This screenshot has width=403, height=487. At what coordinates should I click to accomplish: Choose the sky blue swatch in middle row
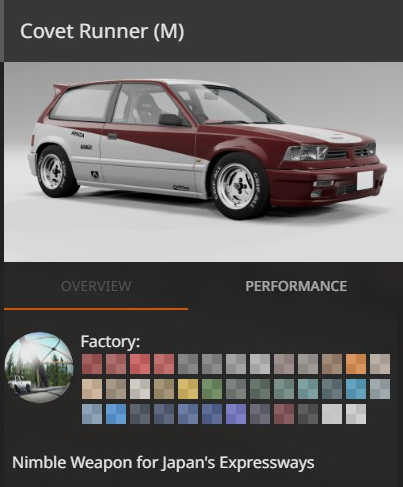pos(356,389)
